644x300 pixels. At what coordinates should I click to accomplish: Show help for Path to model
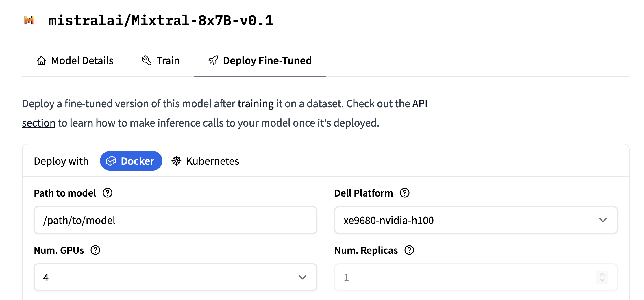(108, 193)
